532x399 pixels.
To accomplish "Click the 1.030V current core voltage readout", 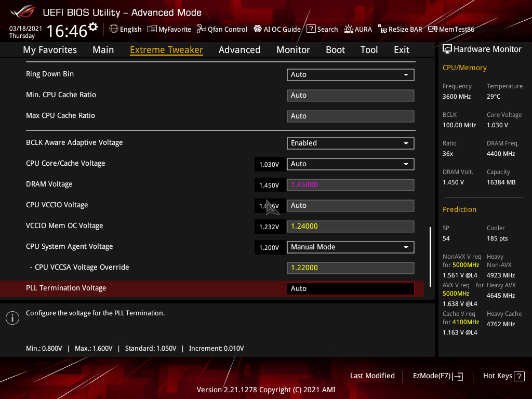I will 270,165.
